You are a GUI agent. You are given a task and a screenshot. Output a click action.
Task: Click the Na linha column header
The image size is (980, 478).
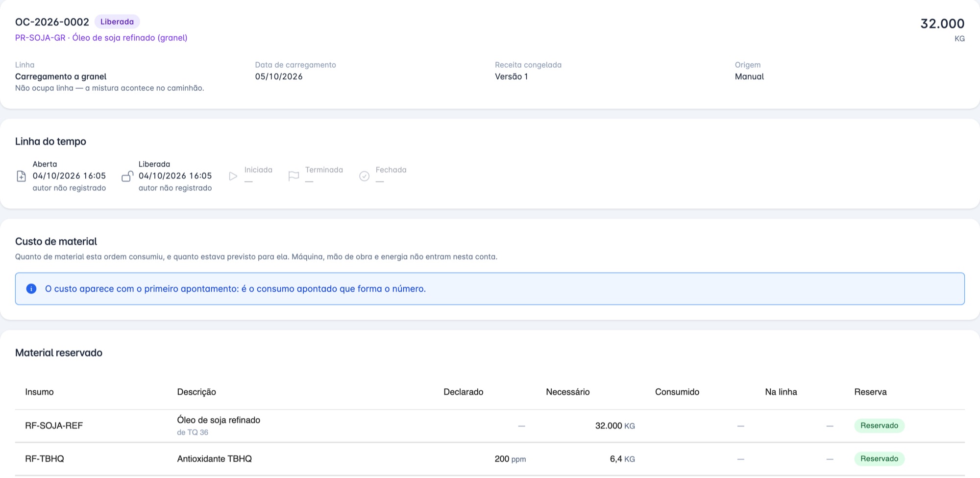tap(781, 392)
